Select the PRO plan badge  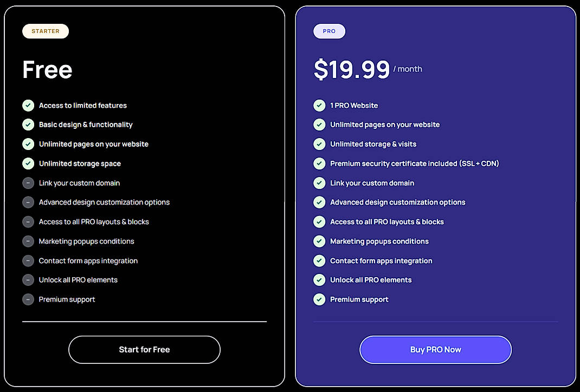pos(329,31)
